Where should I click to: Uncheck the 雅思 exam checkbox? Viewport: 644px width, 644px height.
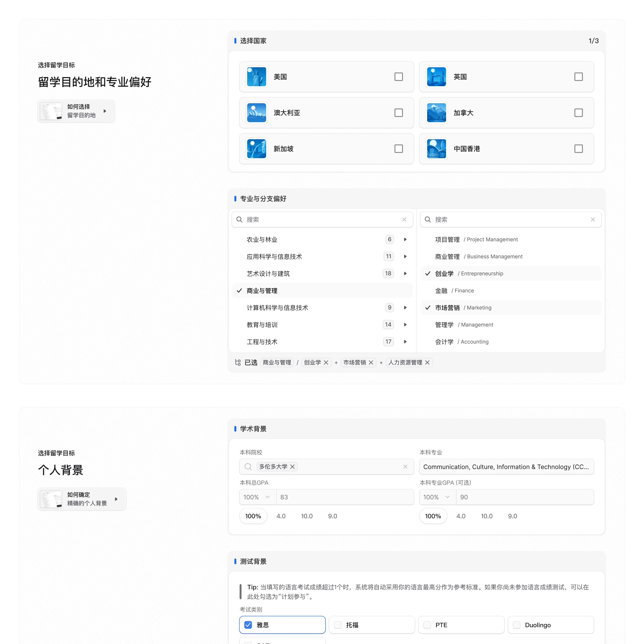click(x=248, y=625)
